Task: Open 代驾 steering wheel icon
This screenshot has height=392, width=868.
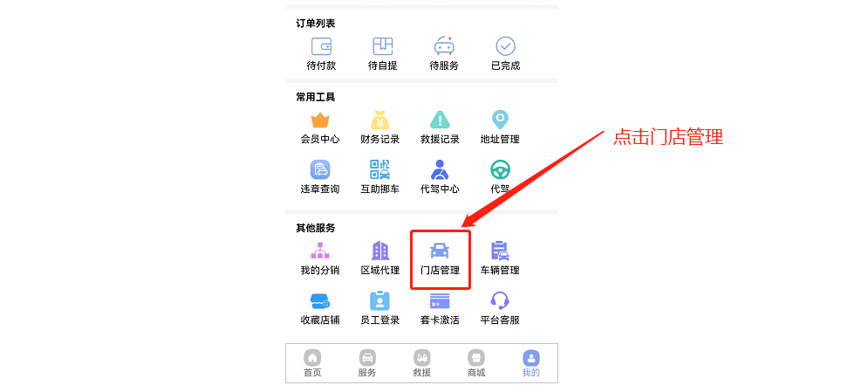Action: 500,169
